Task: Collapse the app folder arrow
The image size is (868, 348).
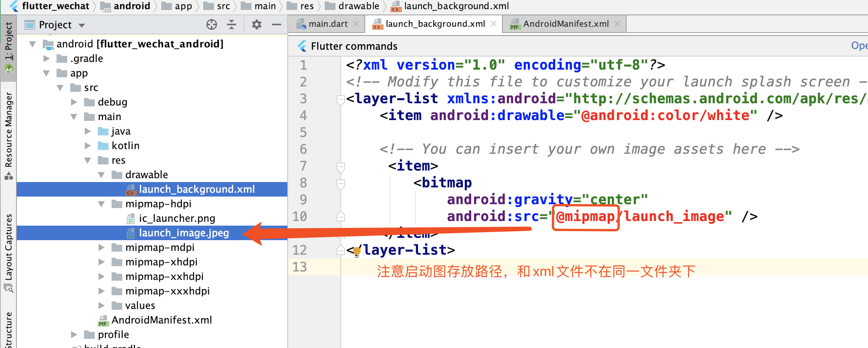Action: point(46,73)
